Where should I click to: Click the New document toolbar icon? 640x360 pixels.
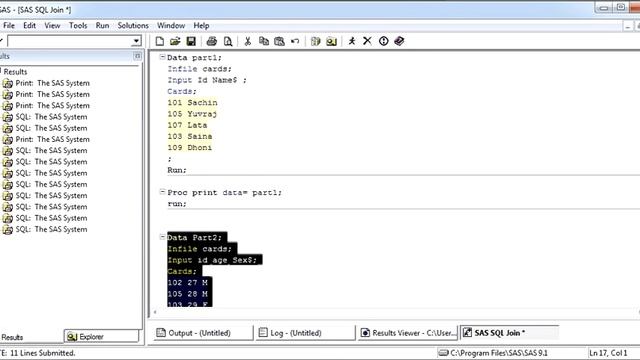pos(160,41)
